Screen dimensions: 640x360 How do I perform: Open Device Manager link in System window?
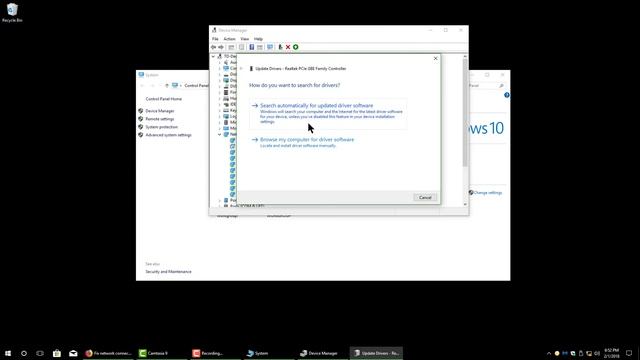tap(160, 111)
